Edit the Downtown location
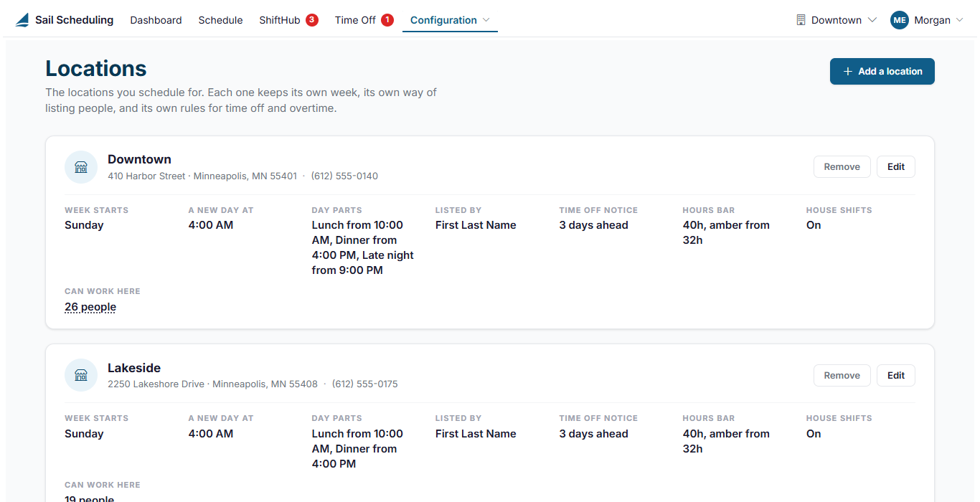 click(x=896, y=167)
